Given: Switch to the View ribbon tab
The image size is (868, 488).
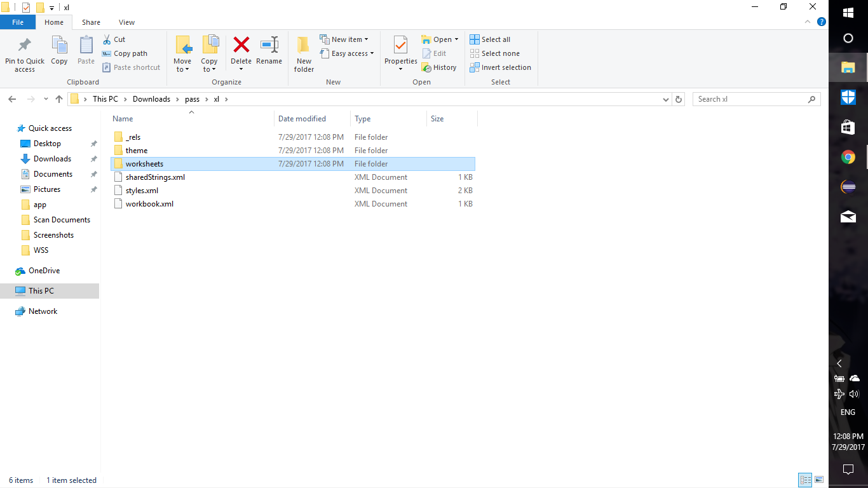Looking at the screenshot, I should [x=126, y=22].
